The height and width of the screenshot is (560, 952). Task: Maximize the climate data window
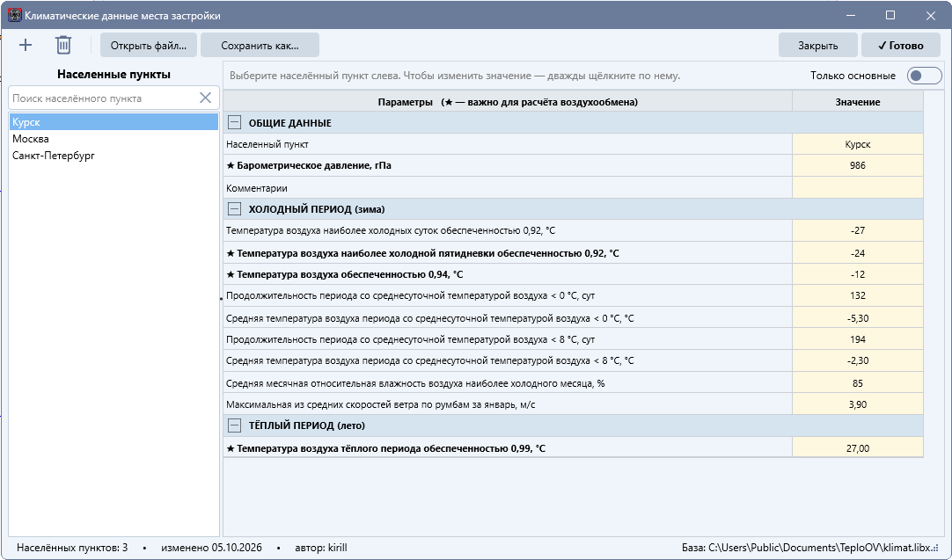(x=890, y=15)
